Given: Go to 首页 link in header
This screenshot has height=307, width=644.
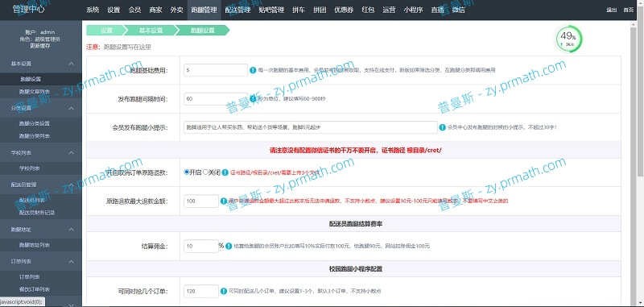Looking at the screenshot, I should (x=629, y=10).
